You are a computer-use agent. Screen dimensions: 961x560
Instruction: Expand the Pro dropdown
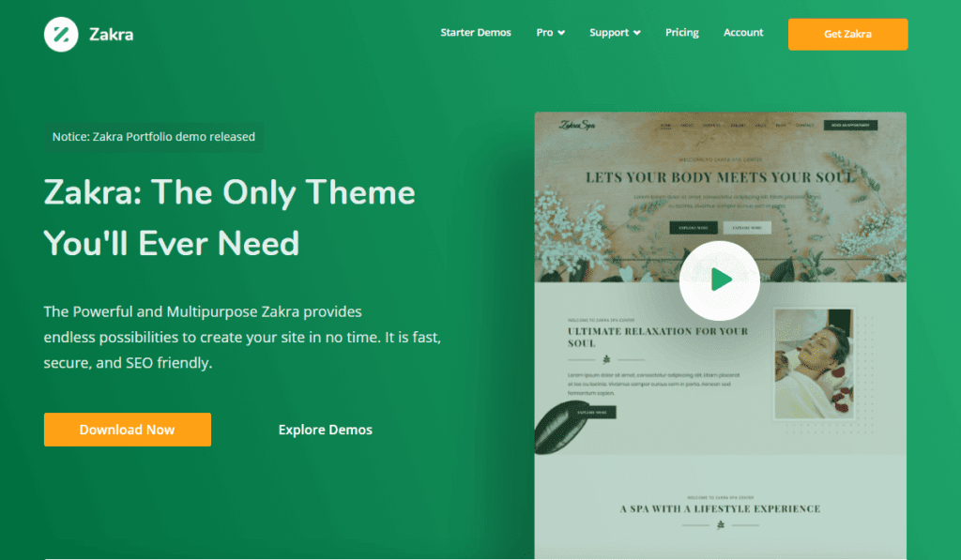549,32
